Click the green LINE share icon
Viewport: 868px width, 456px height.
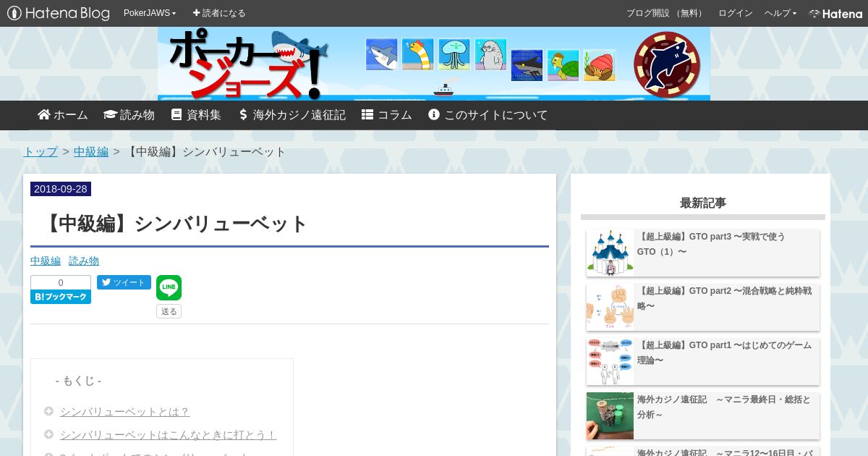(169, 287)
